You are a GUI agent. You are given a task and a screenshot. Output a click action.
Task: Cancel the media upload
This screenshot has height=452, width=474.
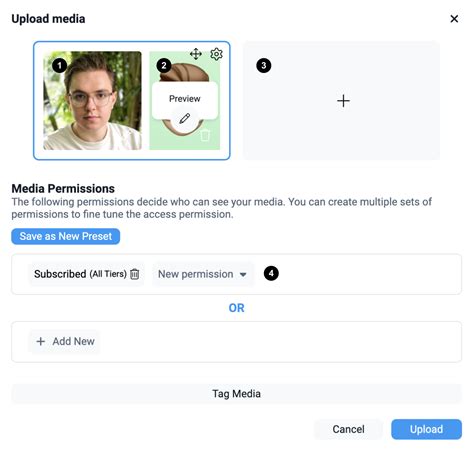[348, 429]
